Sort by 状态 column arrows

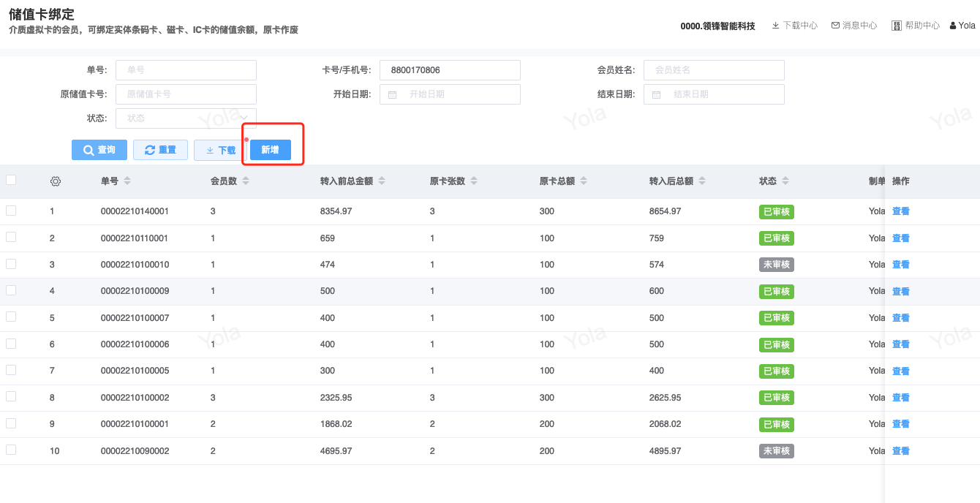click(785, 181)
